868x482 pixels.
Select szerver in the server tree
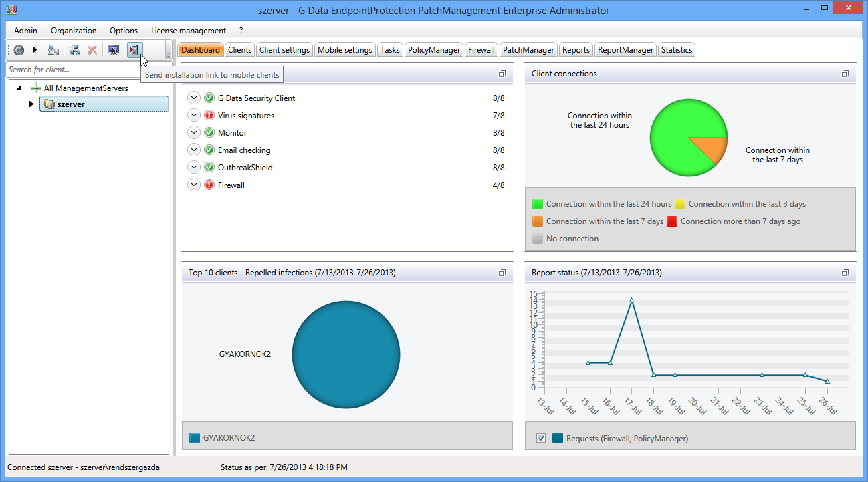coord(104,104)
